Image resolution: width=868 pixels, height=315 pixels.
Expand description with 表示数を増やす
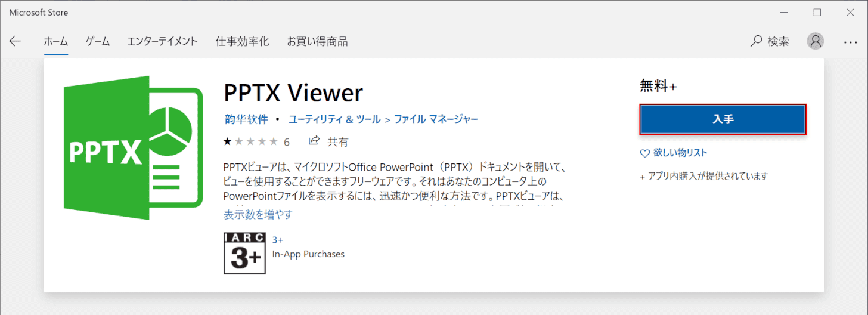click(x=258, y=214)
